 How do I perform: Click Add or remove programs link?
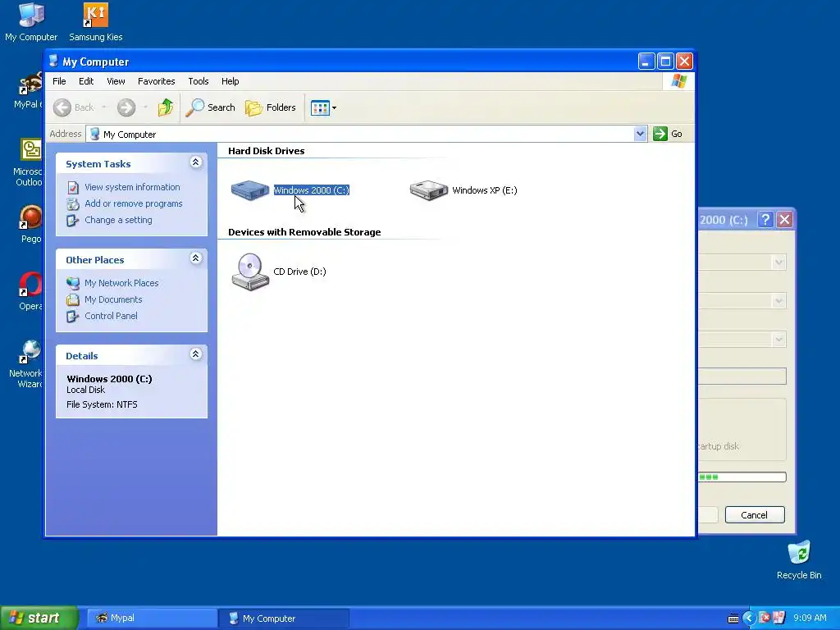pyautogui.click(x=134, y=203)
